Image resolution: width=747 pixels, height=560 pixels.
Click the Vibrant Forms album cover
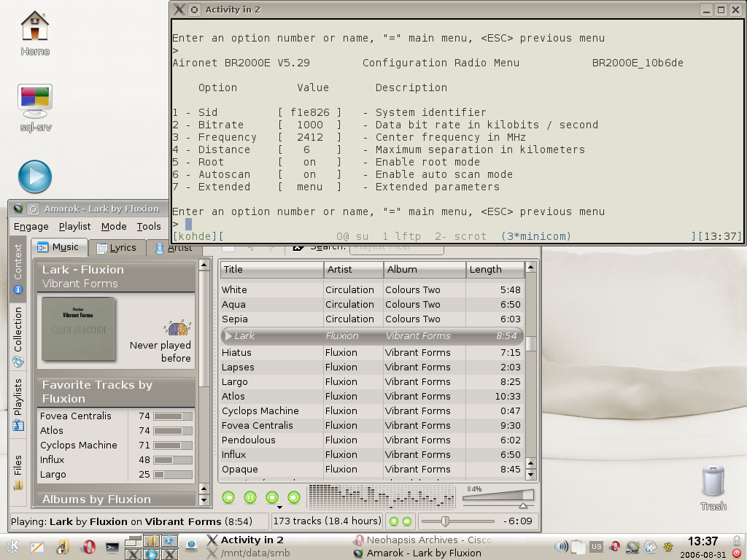[78, 329]
